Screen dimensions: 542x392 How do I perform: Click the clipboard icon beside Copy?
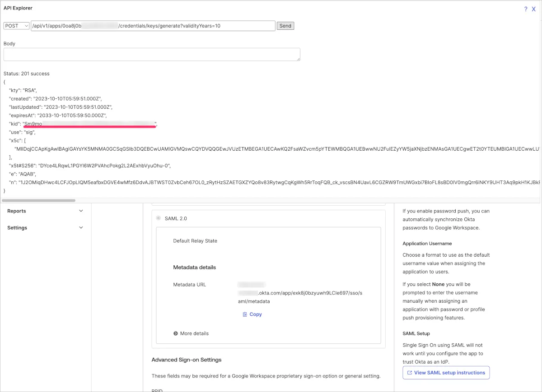245,314
